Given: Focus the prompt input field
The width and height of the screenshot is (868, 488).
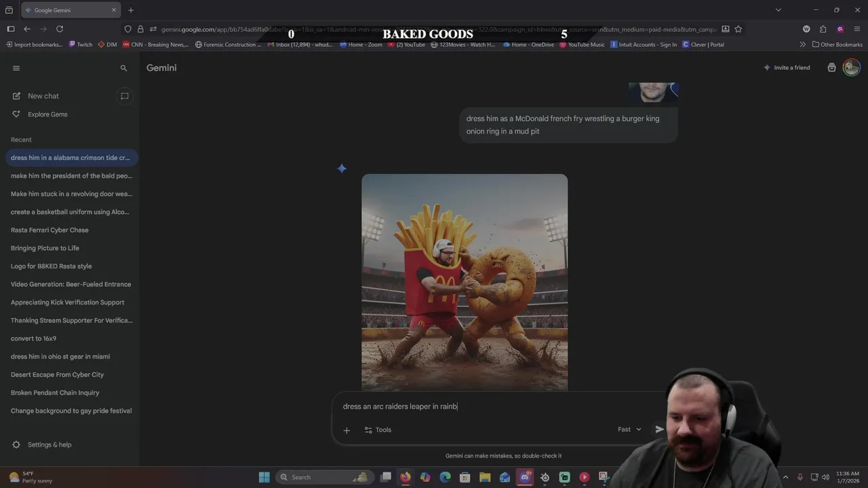Looking at the screenshot, I should [498, 407].
